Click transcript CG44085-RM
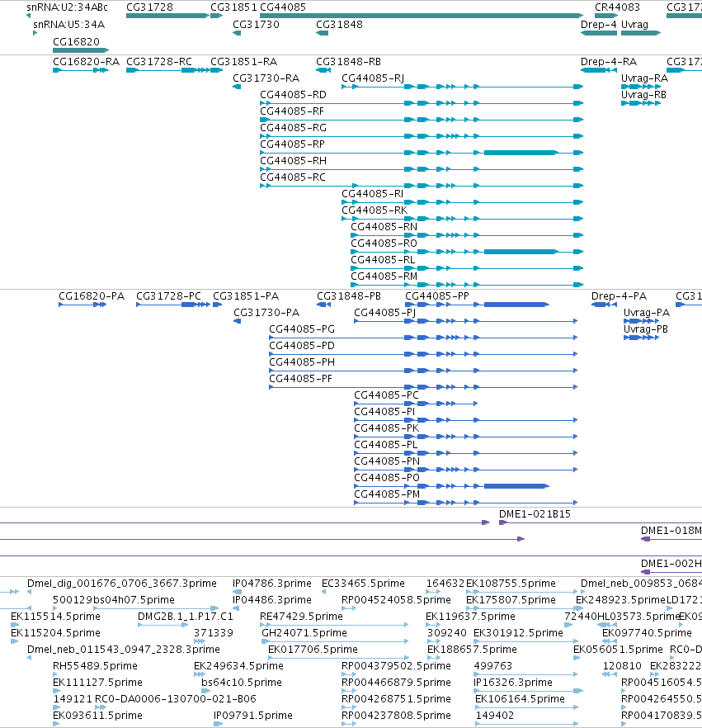 [467, 285]
